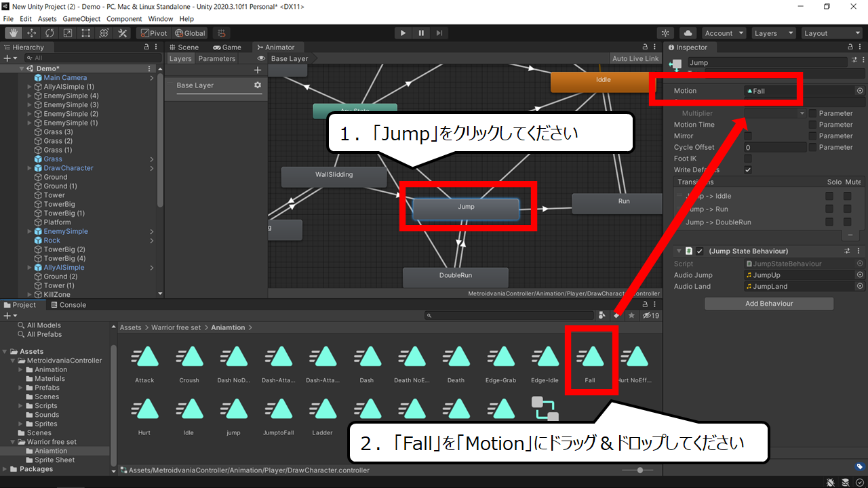The height and width of the screenshot is (488, 868).
Task: Expand the Prefabs folder
Action: click(x=20, y=388)
